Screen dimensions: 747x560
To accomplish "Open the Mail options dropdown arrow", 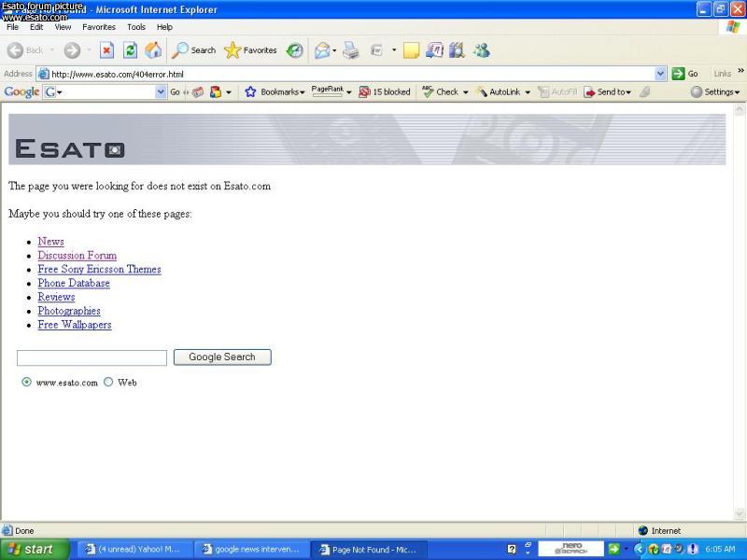I will pyautogui.click(x=334, y=50).
